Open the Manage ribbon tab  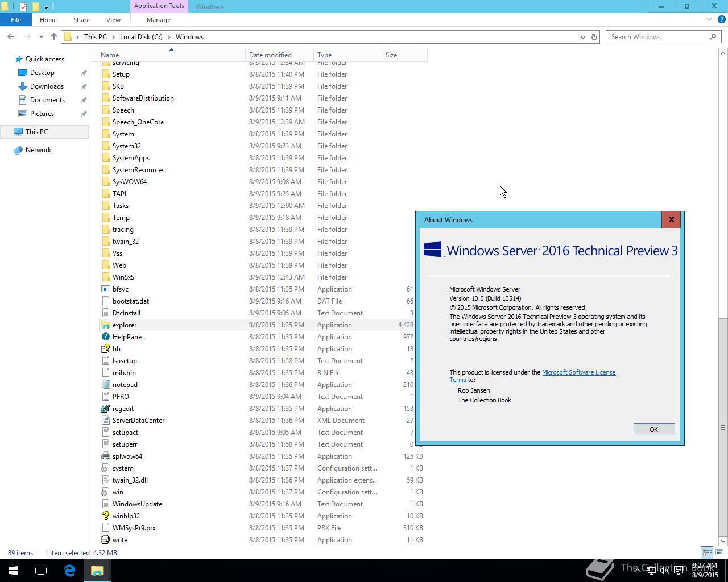pos(159,20)
